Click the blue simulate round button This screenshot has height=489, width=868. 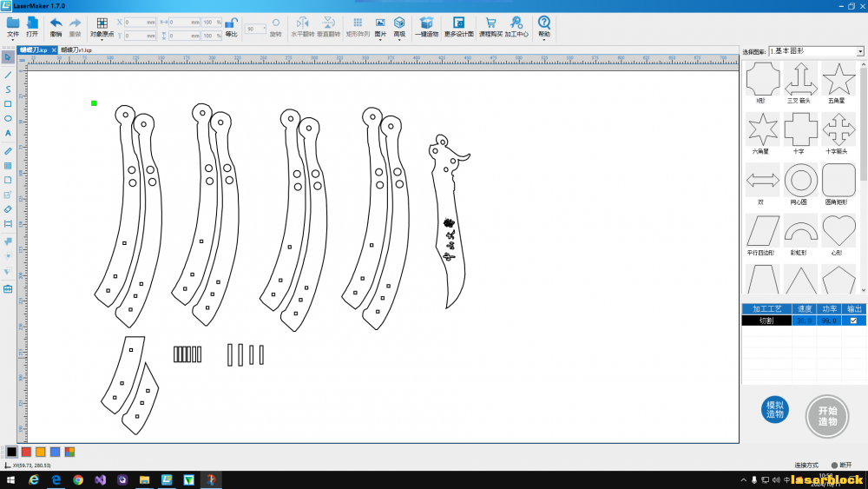tap(774, 410)
